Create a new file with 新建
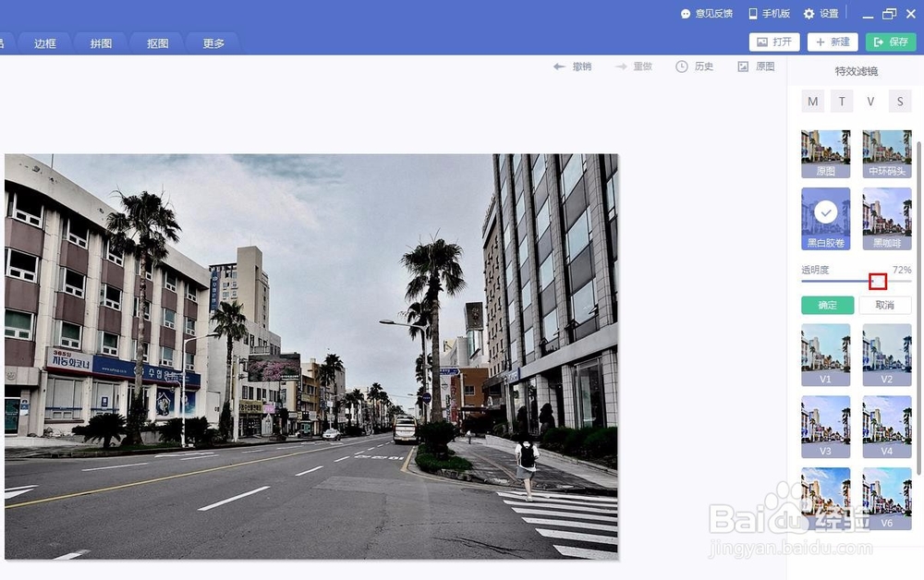Screen dimensions: 924x580 (x=832, y=42)
